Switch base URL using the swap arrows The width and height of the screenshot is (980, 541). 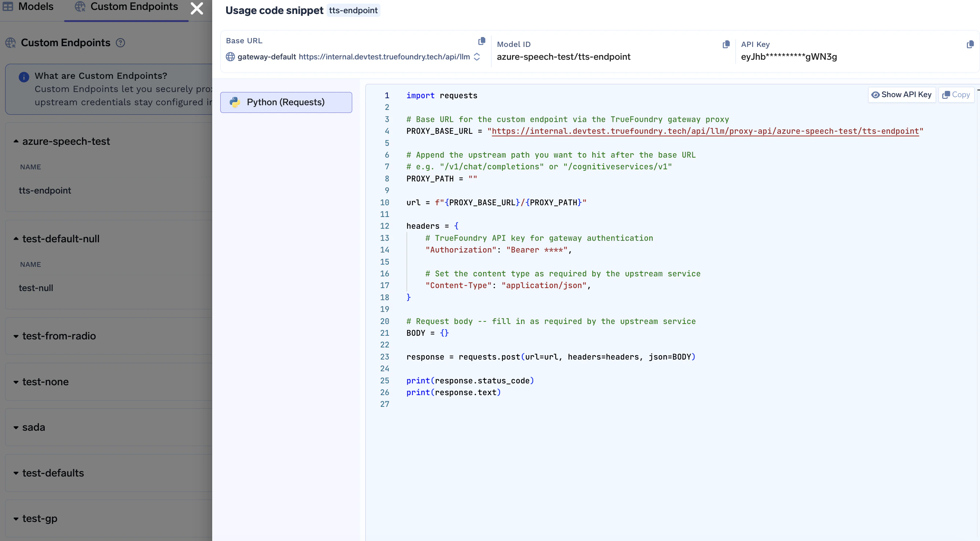coord(478,57)
